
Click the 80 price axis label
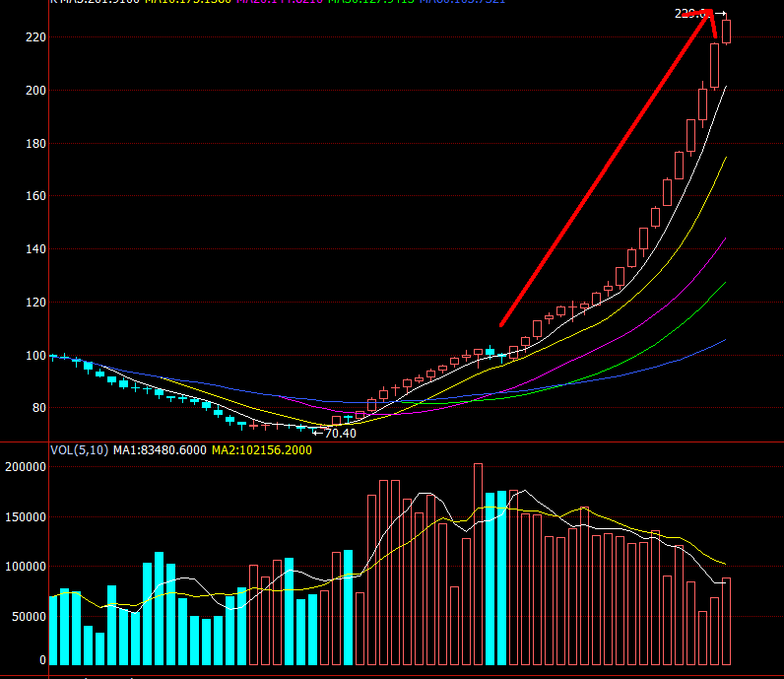39,408
